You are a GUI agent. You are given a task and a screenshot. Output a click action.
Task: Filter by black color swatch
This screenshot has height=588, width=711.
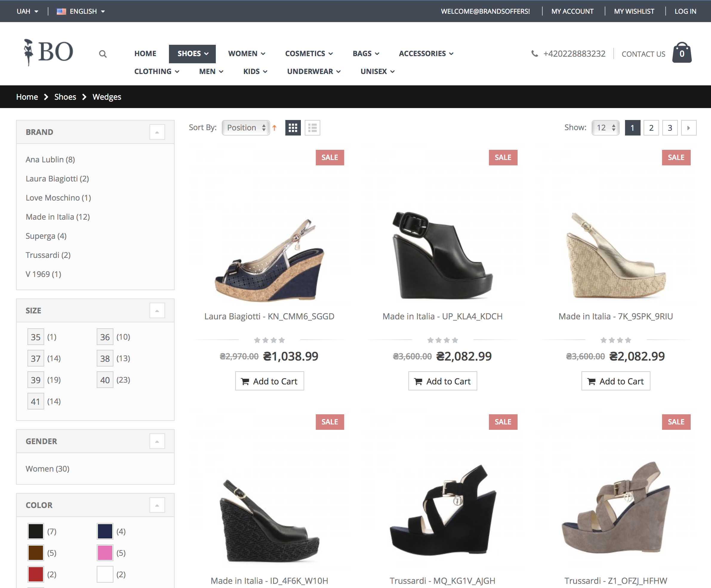(x=36, y=531)
